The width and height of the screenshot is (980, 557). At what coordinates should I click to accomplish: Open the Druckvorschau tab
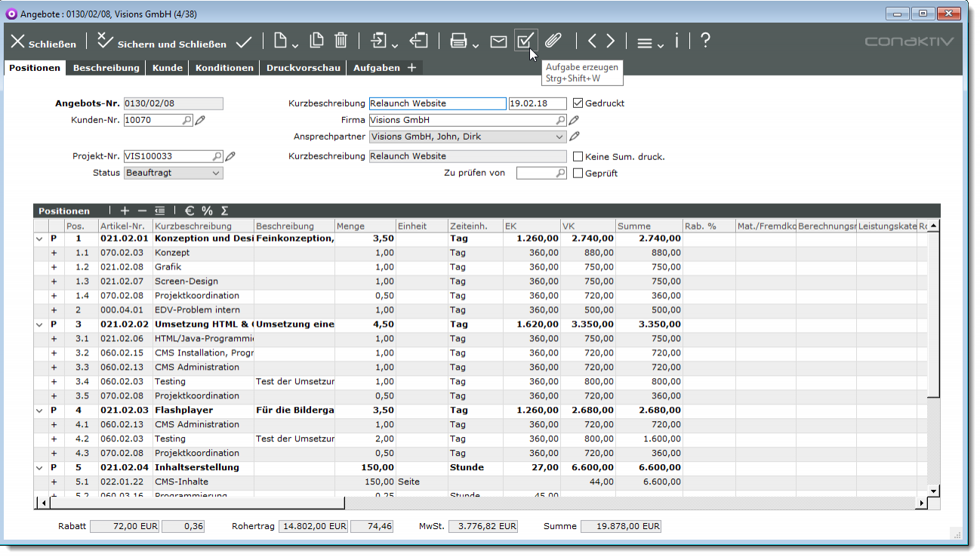[303, 68]
